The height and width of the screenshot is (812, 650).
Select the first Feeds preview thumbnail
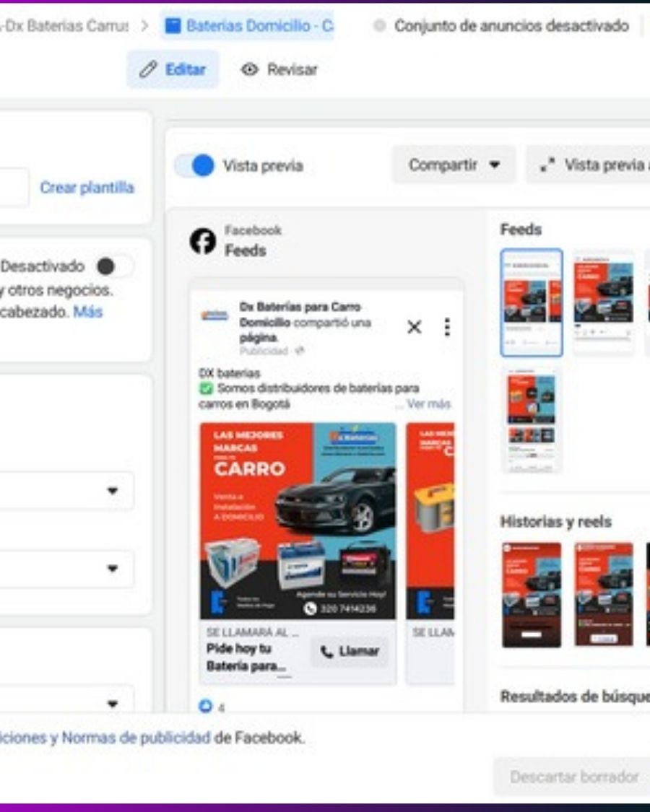[x=532, y=303]
